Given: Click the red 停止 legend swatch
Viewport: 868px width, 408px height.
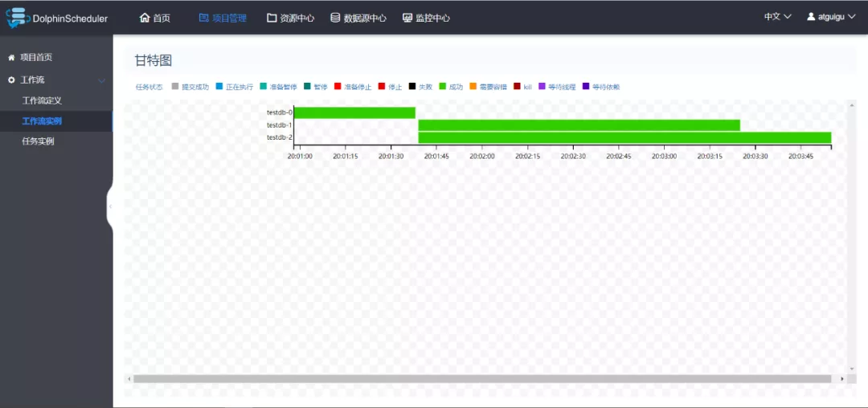Looking at the screenshot, I should (382, 87).
